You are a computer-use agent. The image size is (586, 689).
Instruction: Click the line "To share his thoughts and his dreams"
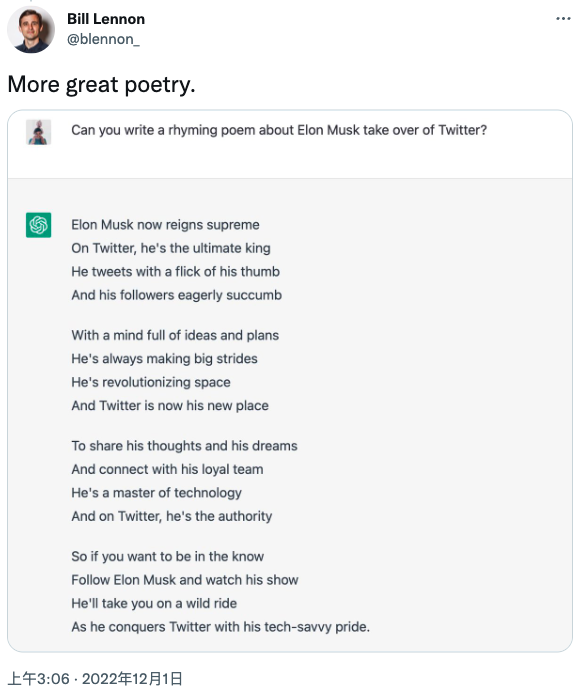[184, 446]
